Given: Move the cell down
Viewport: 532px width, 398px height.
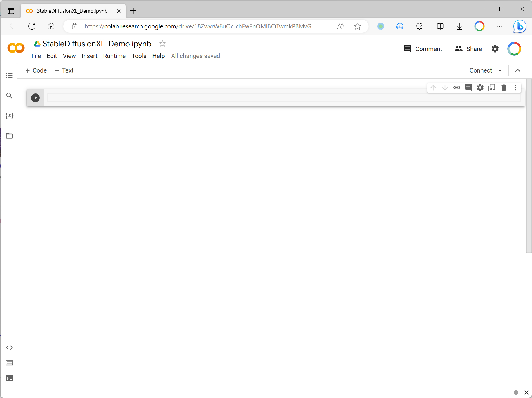Looking at the screenshot, I should (x=445, y=88).
